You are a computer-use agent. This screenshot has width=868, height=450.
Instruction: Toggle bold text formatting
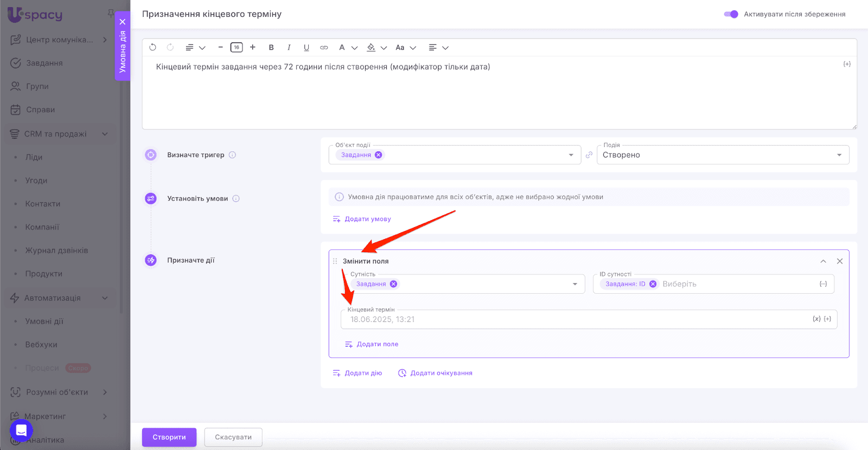point(271,48)
